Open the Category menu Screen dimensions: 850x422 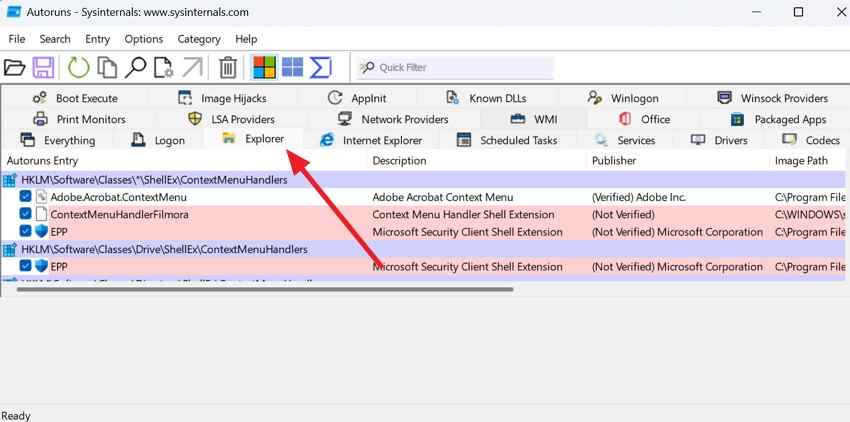point(199,39)
